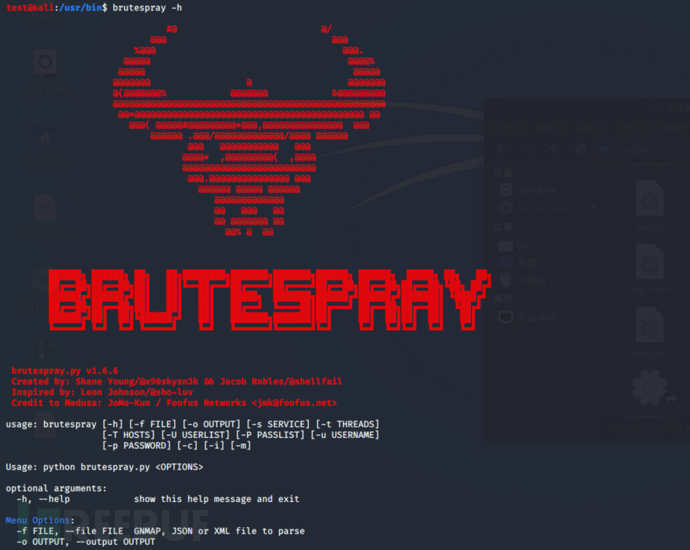690x550 pixels.
Task: Select the bootctl file icon
Action: tap(650, 196)
